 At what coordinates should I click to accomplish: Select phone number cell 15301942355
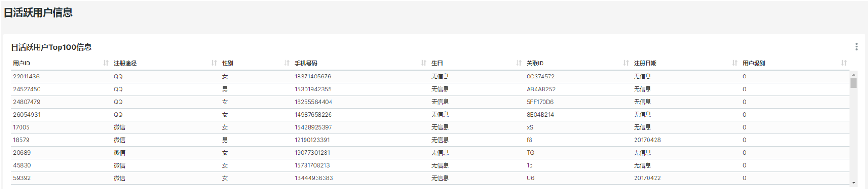(x=313, y=89)
